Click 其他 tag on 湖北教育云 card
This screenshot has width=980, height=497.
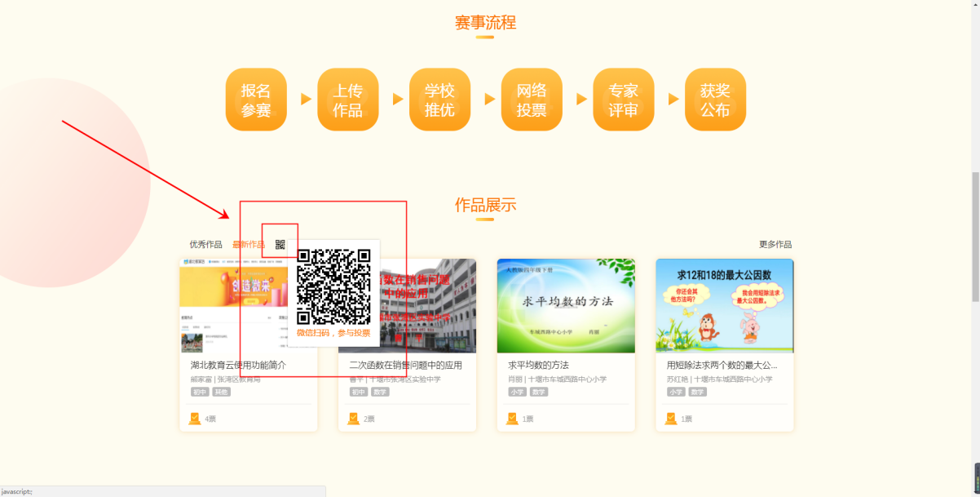coord(222,392)
